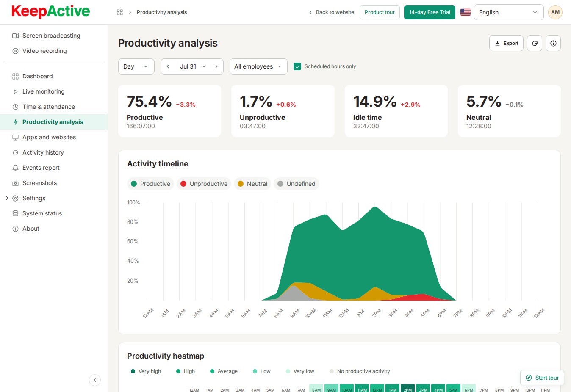This screenshot has height=392, width=571.
Task: Open the info icon button
Action: 553,43
